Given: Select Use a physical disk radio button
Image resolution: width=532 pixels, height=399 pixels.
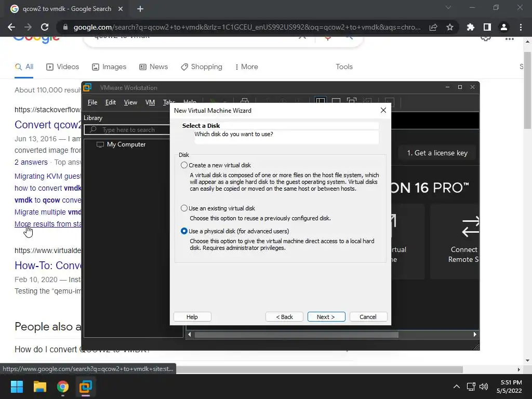Looking at the screenshot, I should pyautogui.click(x=184, y=231).
